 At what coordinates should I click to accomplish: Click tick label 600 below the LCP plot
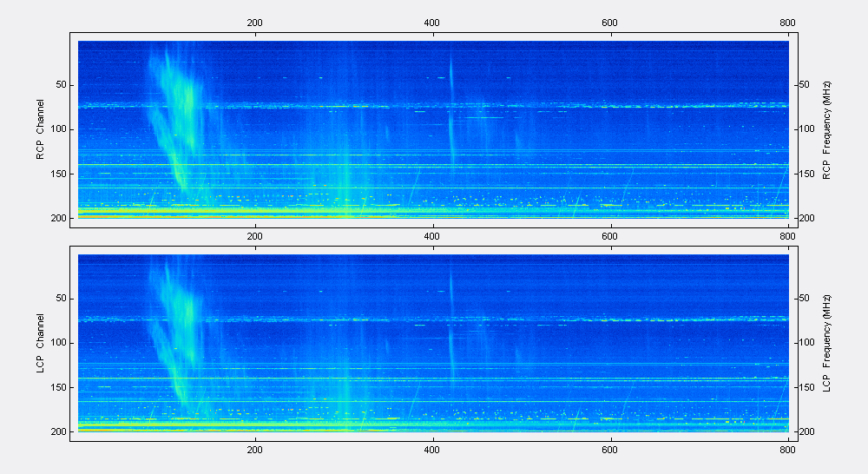(x=609, y=450)
